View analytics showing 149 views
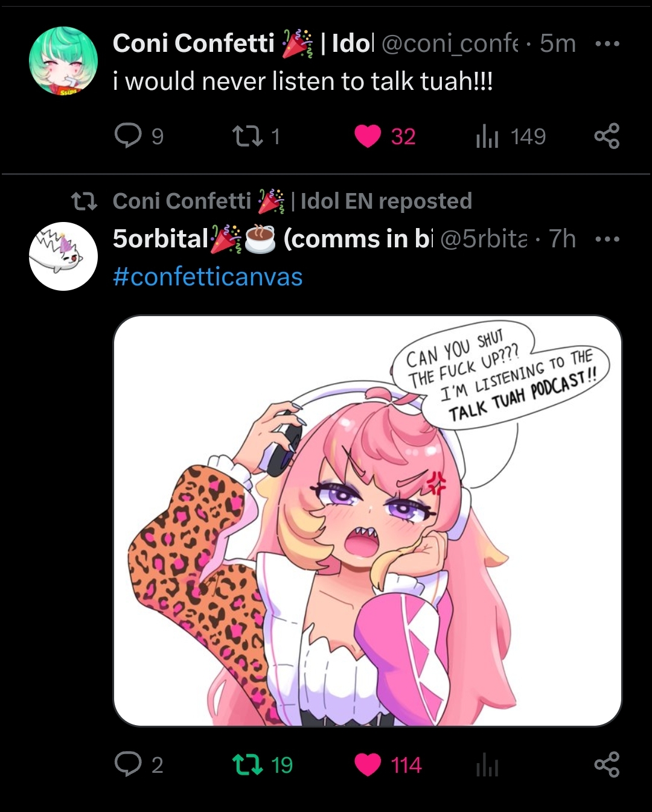 coord(487,137)
